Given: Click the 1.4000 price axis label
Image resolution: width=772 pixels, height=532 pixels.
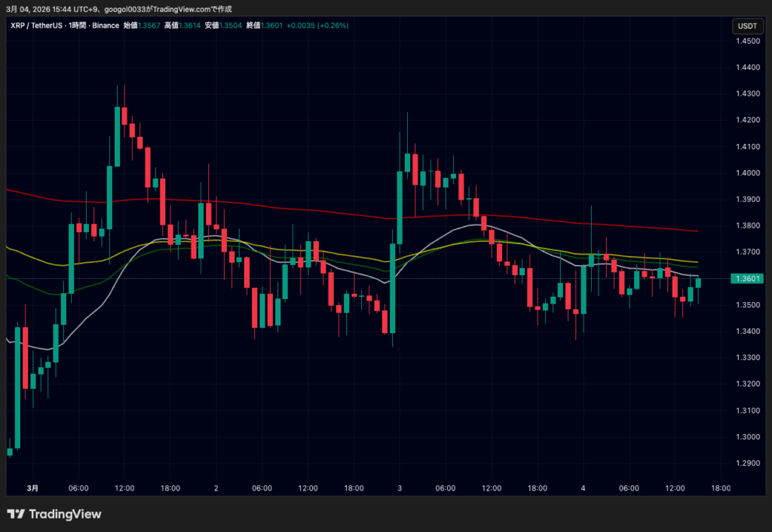Looking at the screenshot, I should (747, 173).
